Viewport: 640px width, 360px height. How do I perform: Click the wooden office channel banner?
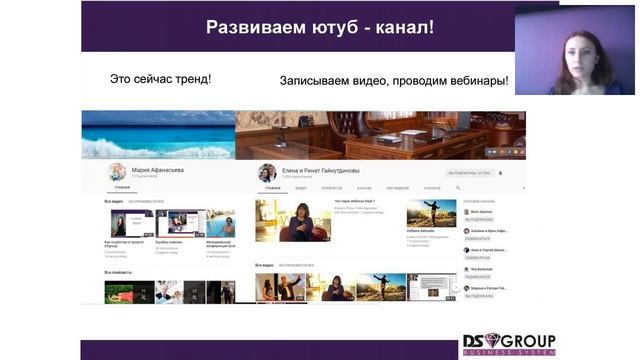coord(380,135)
